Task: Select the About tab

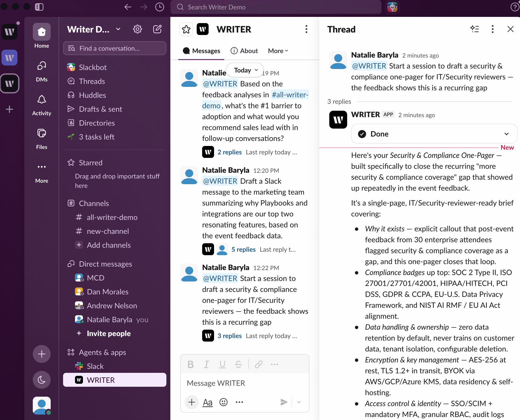Action: (x=244, y=51)
